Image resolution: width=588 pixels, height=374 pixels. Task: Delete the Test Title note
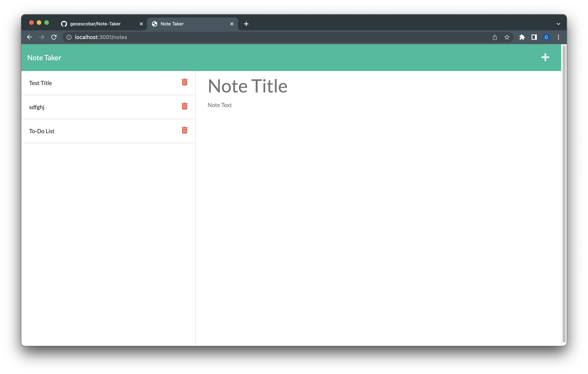184,82
